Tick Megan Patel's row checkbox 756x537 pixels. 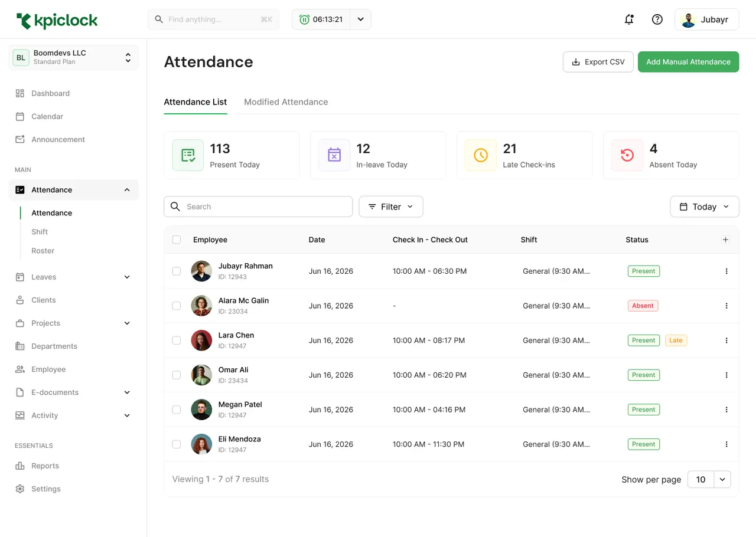tap(177, 410)
